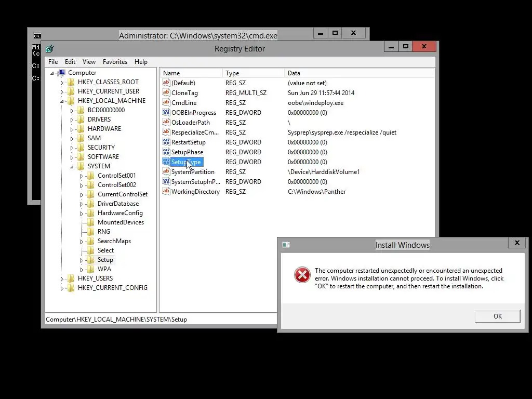Expand the BCD00000000 key
Image resolution: width=532 pixels, height=399 pixels.
click(x=72, y=111)
